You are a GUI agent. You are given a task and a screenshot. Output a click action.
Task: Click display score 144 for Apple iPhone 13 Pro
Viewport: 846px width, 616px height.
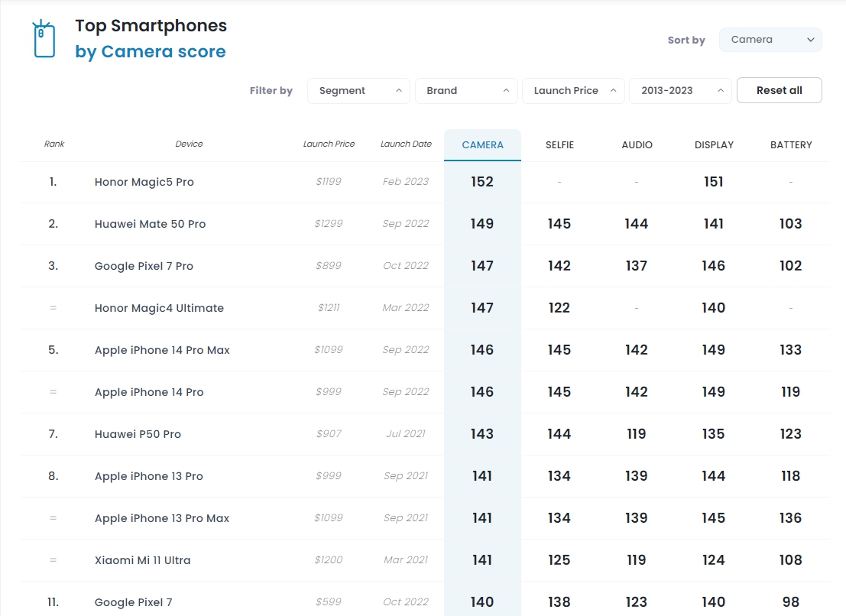pyautogui.click(x=713, y=476)
